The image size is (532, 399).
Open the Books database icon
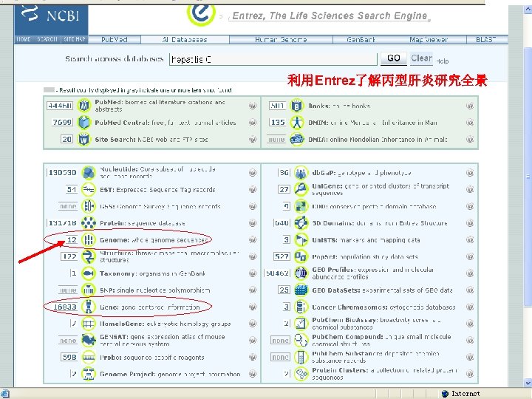[296, 106]
